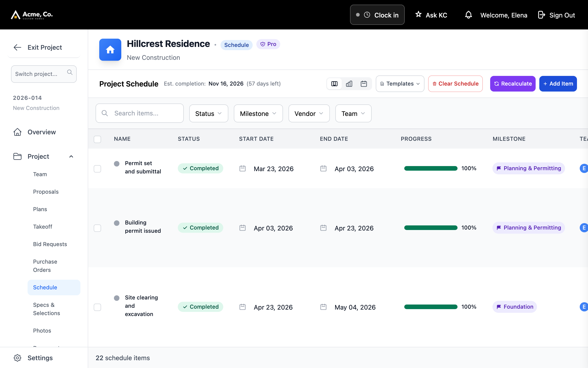Click the Pro badge next to Schedule

[x=268, y=44]
